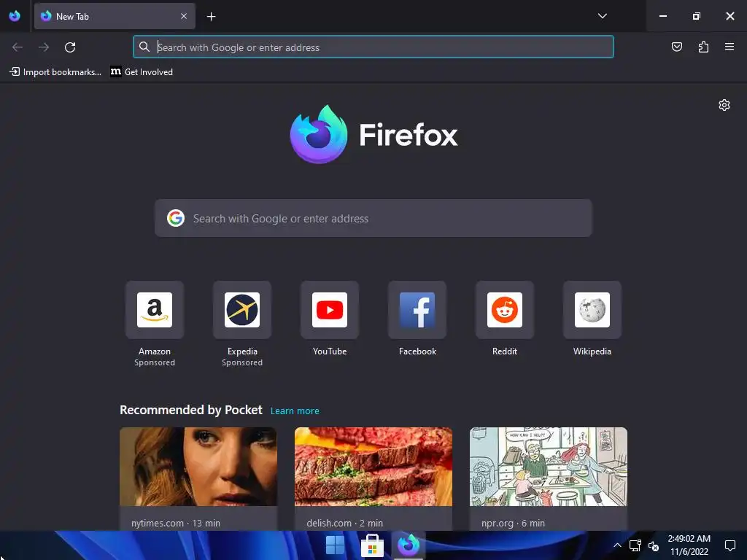Image resolution: width=747 pixels, height=560 pixels.
Task: Click the Google icon in page search box
Action: pos(176,218)
